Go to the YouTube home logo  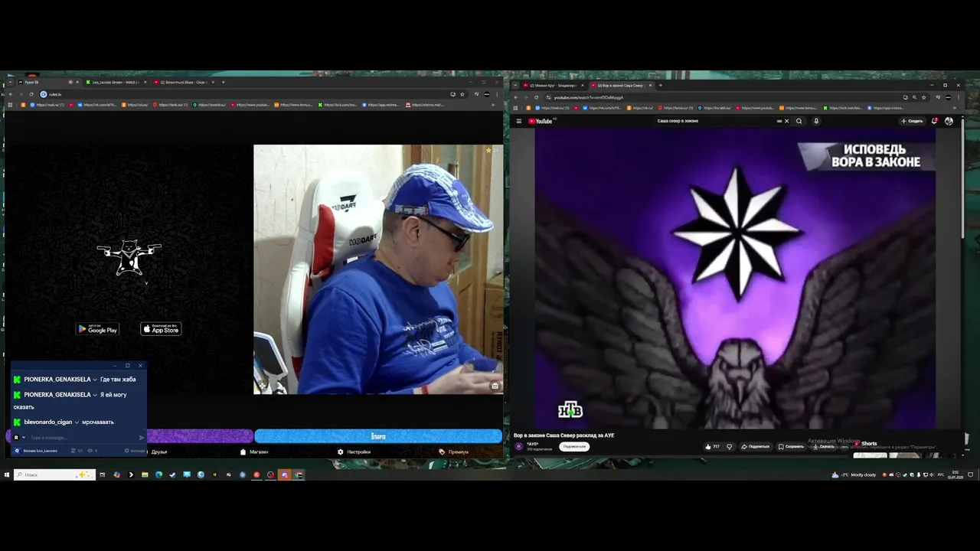coord(542,121)
